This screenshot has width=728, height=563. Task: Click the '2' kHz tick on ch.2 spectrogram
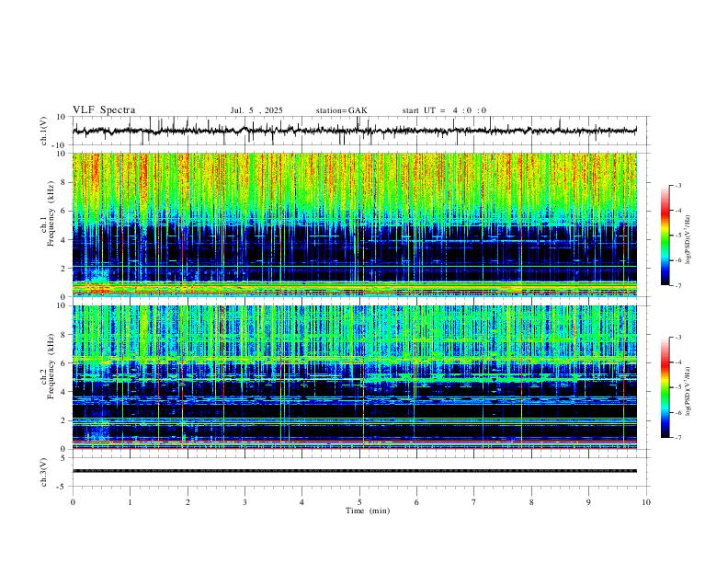(64, 420)
